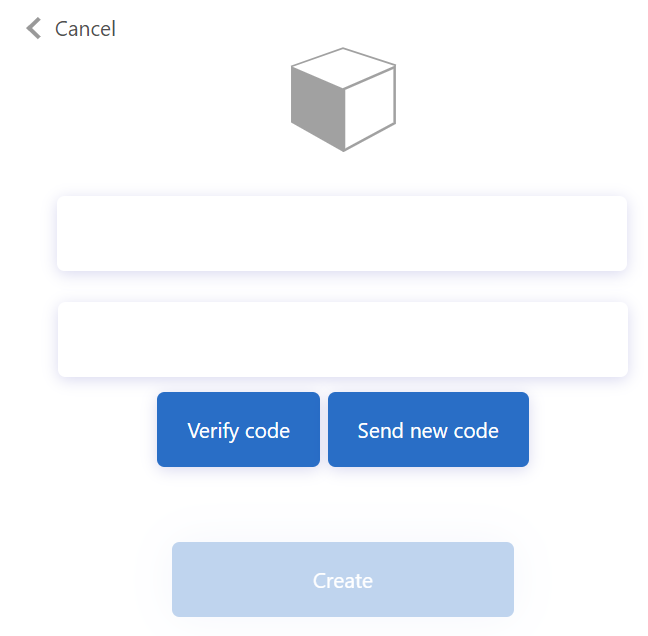Click the input field below the cube
This screenshot has width=648, height=636.
pyautogui.click(x=342, y=233)
